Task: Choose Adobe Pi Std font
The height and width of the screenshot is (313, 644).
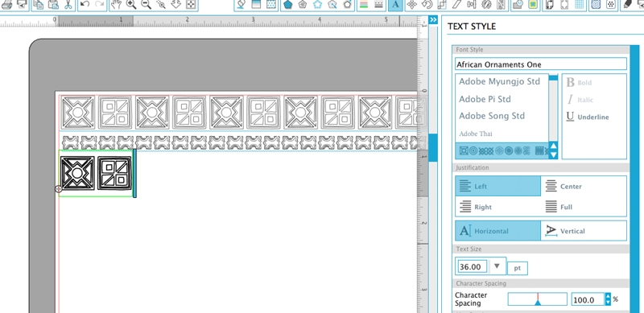Action: point(485,99)
